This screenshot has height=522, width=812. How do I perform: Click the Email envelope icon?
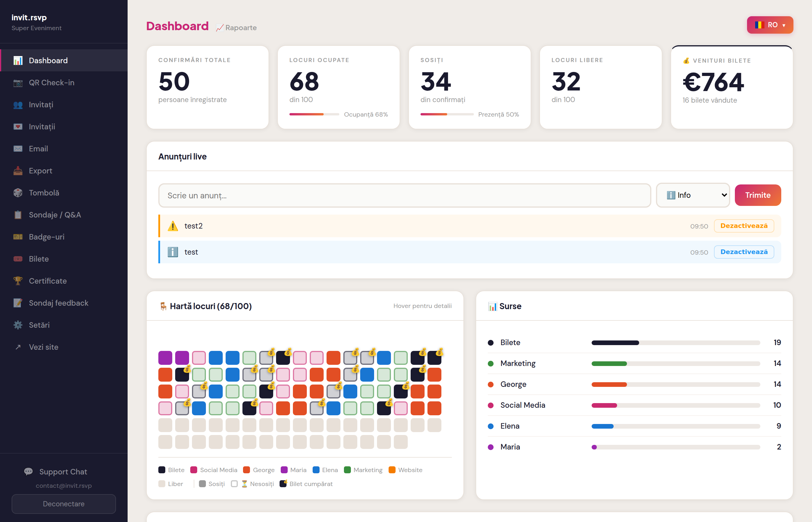coord(18,148)
